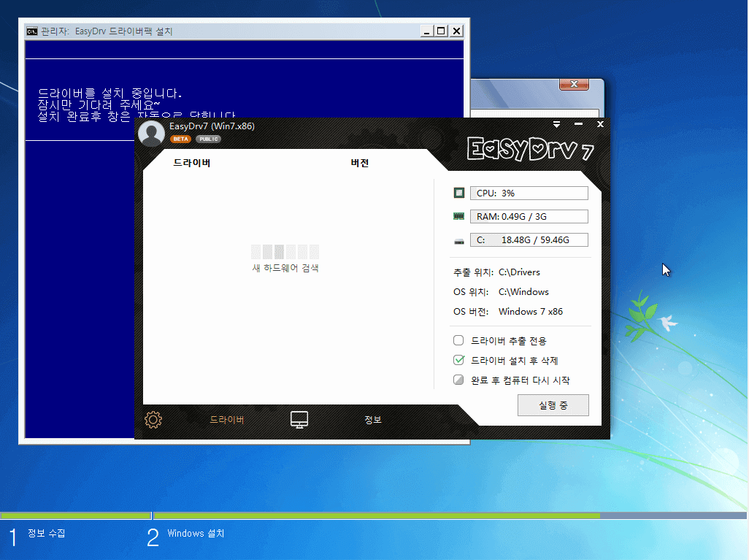Click the RAM usage field
Image resolution: width=749 pixels, height=560 pixels.
tap(529, 216)
